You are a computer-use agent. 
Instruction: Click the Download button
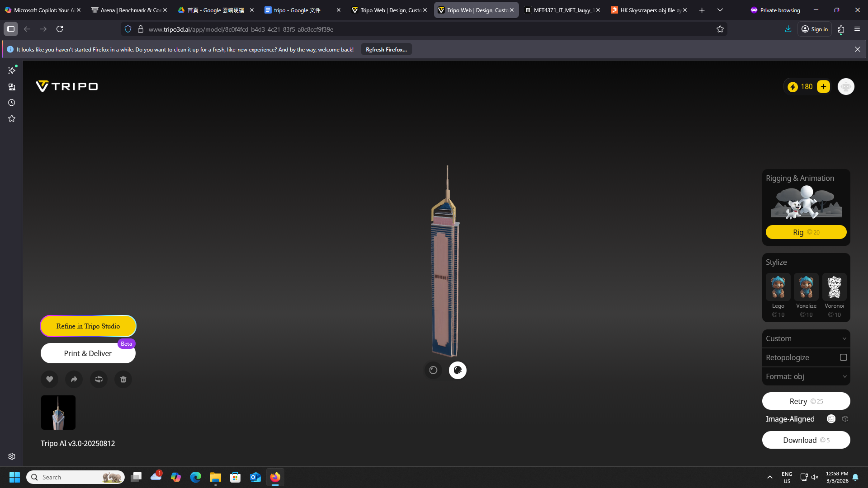806,440
